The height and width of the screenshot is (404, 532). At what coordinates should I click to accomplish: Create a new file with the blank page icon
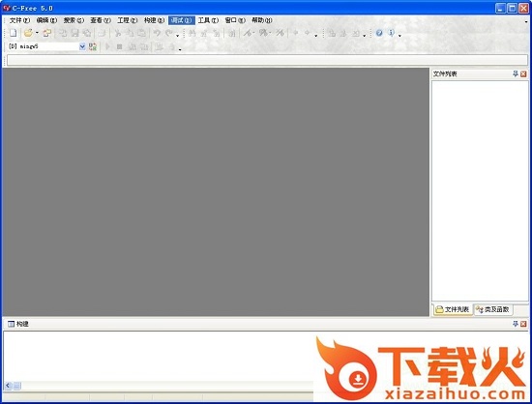click(13, 33)
